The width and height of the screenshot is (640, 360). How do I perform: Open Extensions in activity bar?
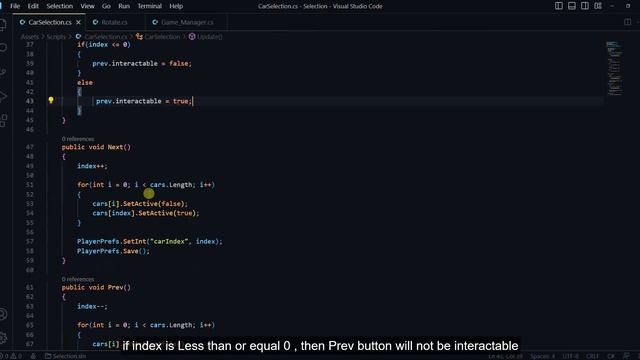pyautogui.click(x=3, y=121)
